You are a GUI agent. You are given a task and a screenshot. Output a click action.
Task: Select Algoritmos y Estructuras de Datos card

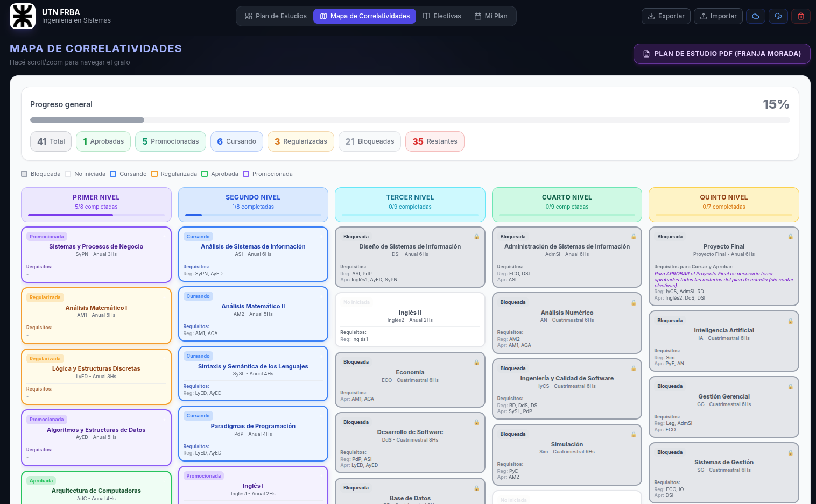[96, 438]
